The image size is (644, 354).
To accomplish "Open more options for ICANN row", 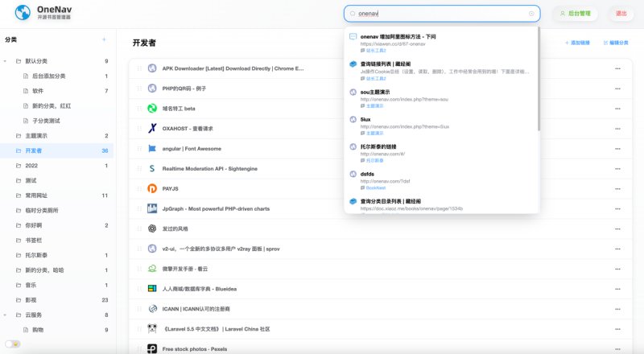I will (617, 309).
